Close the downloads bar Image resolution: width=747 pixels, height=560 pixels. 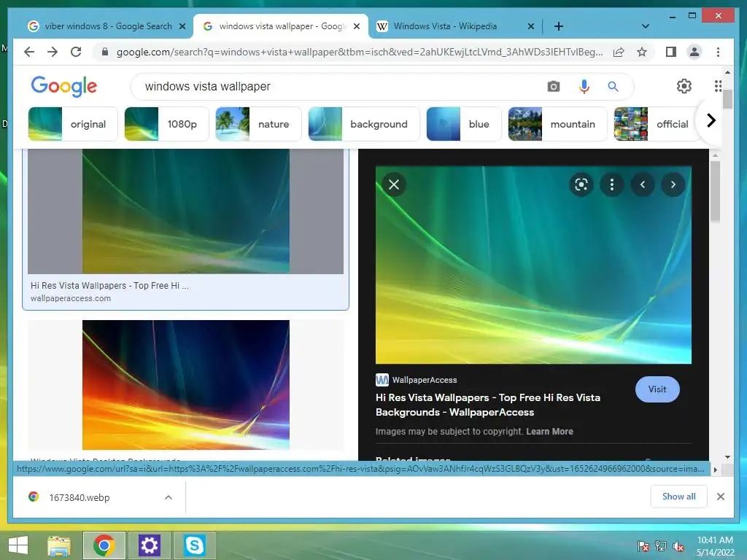click(x=720, y=497)
